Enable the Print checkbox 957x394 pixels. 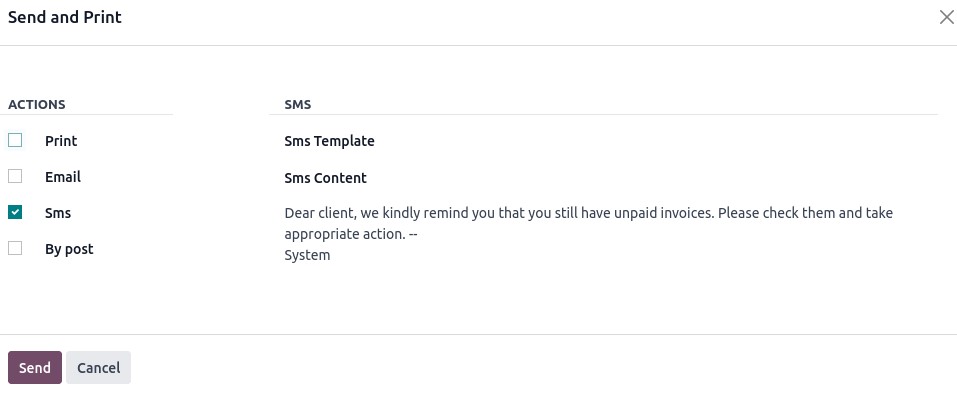[15, 140]
